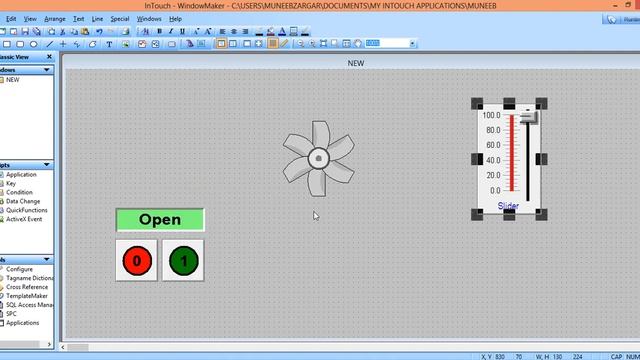Open the View menu
Image resolution: width=640 pixels, height=360 pixels.
click(x=30, y=19)
